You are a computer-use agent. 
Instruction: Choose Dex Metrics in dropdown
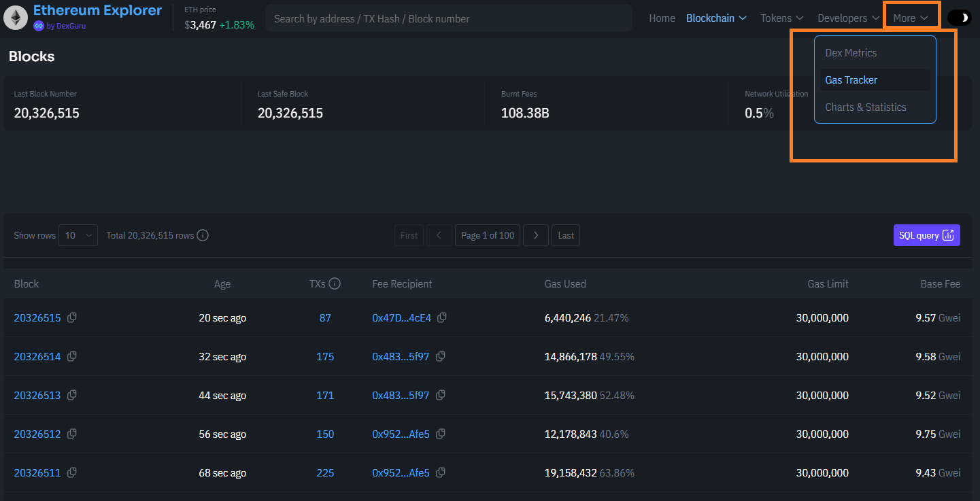[851, 53]
